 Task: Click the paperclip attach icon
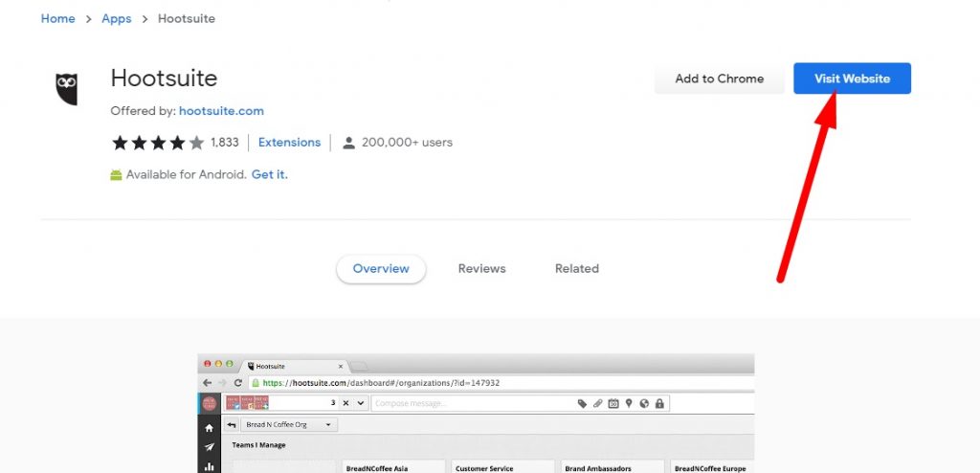tap(597, 403)
